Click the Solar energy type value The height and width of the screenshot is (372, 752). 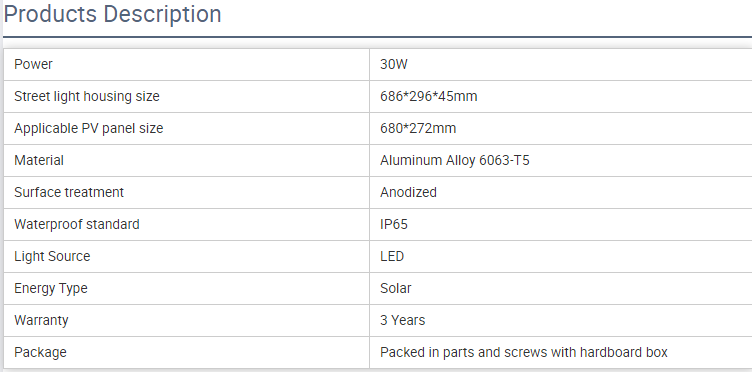[396, 289]
